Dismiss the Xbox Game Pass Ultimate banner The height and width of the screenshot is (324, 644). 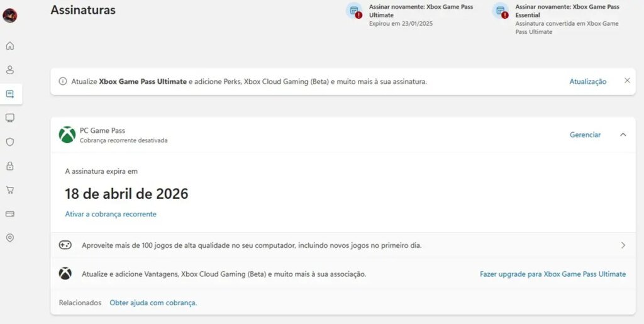pyautogui.click(x=626, y=81)
